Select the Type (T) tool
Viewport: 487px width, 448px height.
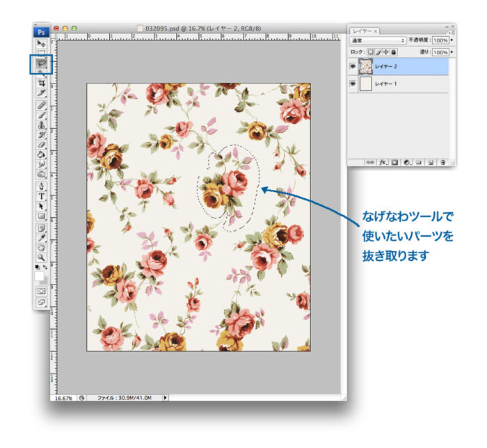pyautogui.click(x=41, y=196)
